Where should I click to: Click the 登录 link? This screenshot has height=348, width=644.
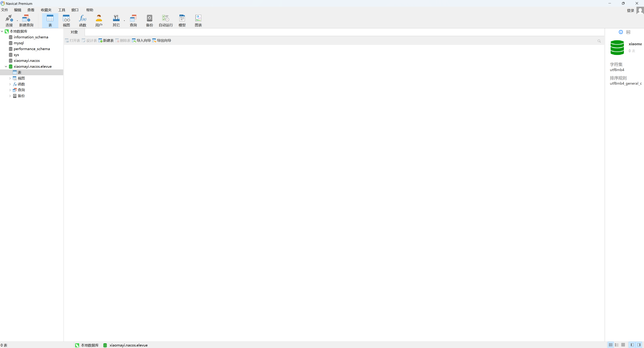pos(630,11)
